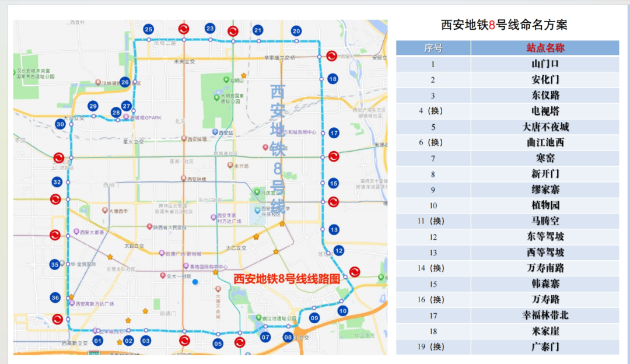Click station marker 03 on the map
This screenshot has height=364, width=630.
(x=145, y=341)
